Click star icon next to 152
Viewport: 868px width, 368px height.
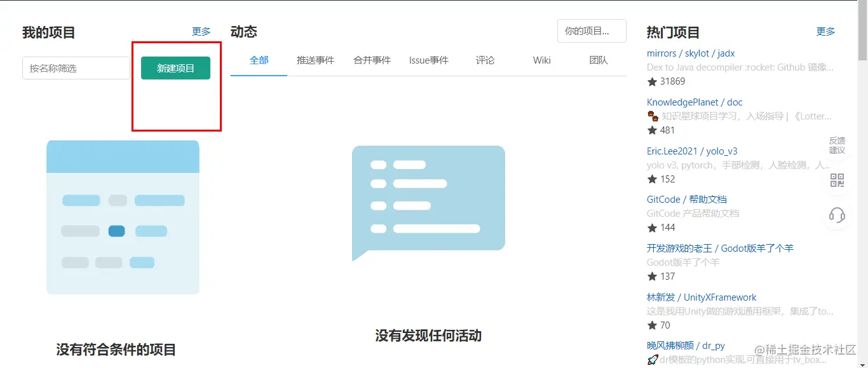point(652,179)
